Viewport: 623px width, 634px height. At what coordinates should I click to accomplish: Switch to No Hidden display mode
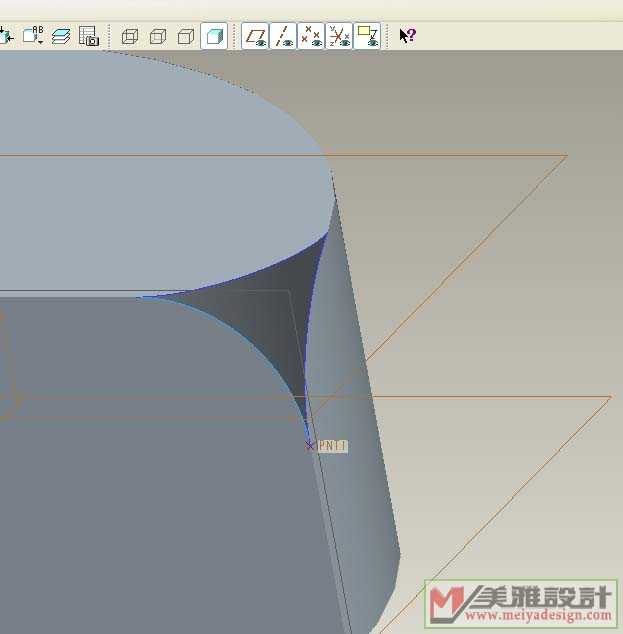pyautogui.click(x=185, y=36)
